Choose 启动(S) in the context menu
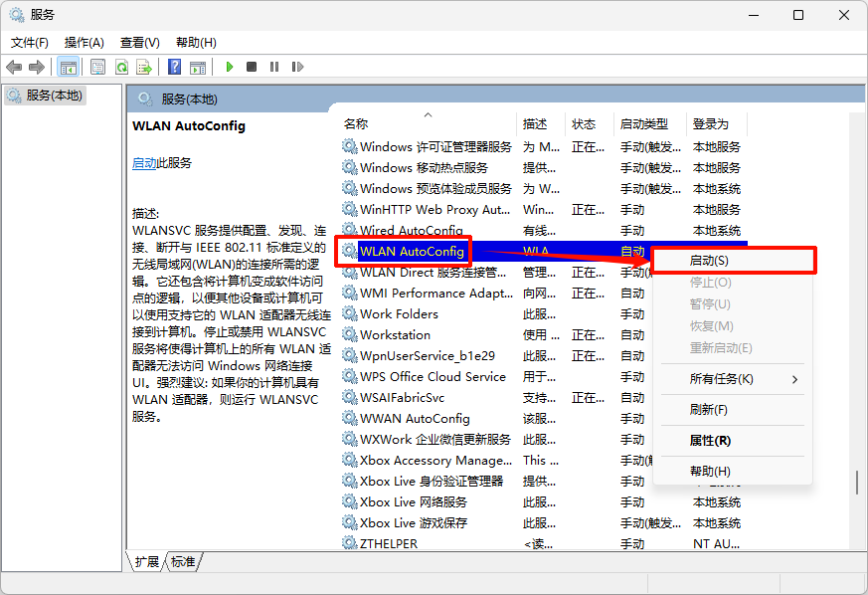The image size is (868, 595). click(733, 261)
